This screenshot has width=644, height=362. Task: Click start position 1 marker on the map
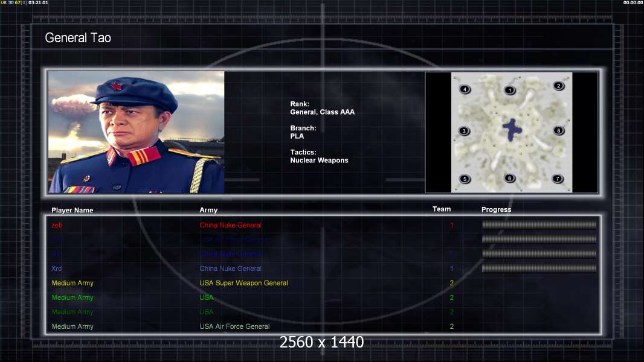click(510, 90)
